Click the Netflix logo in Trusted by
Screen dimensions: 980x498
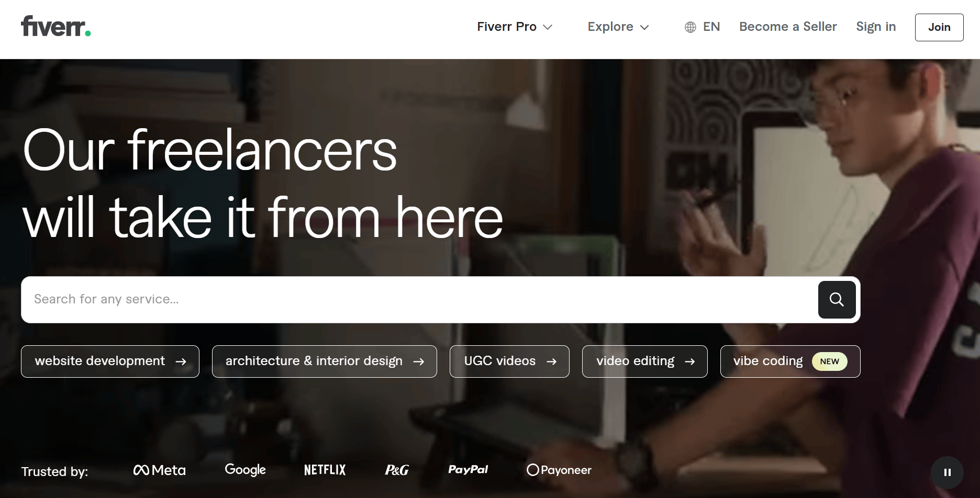pos(325,470)
